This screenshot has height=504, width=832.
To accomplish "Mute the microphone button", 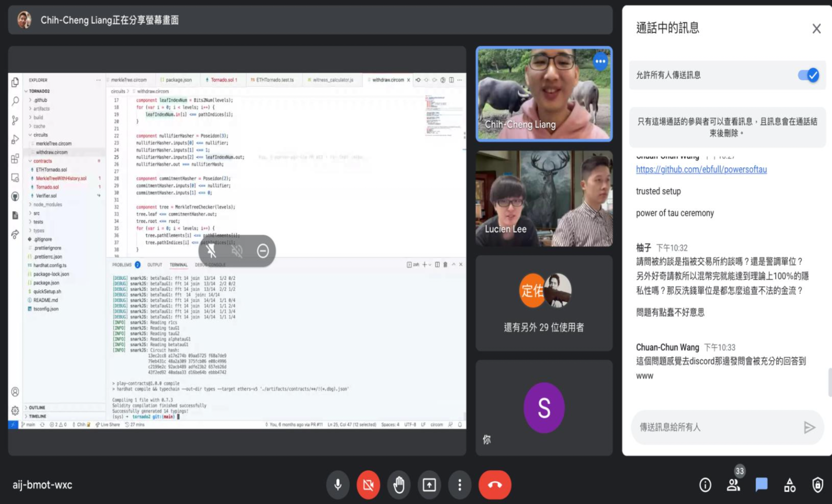I will [x=338, y=485].
